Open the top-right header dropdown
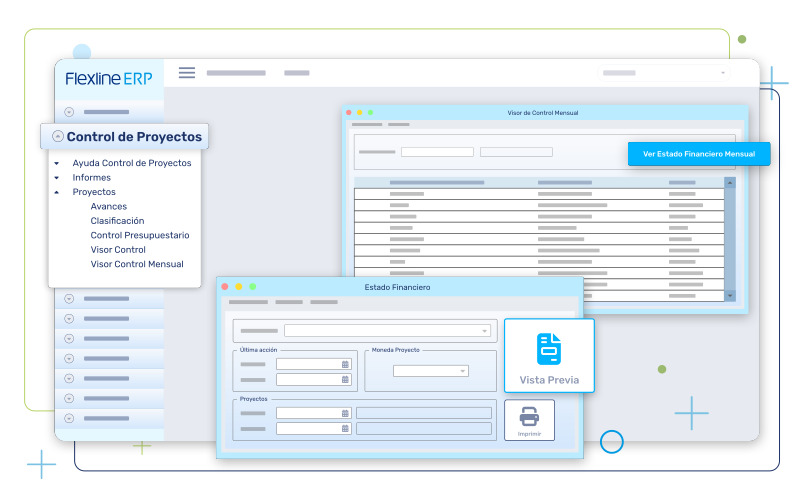Screen dimensions: 800x500 (723, 73)
